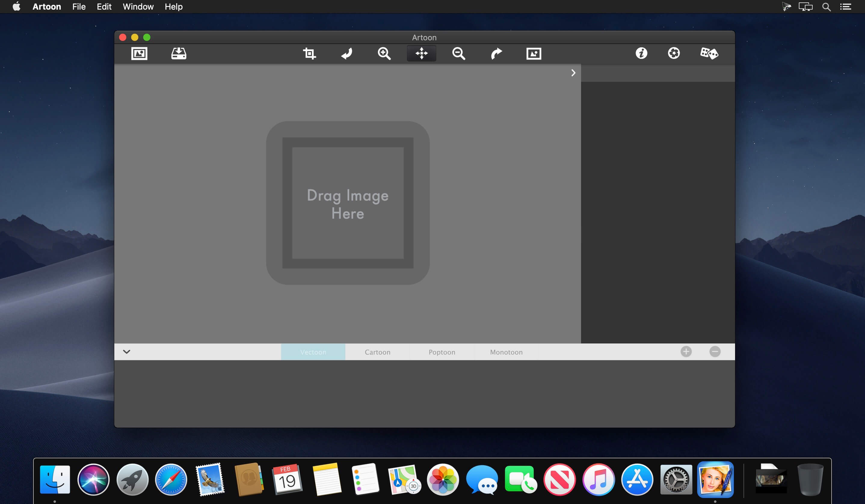This screenshot has width=865, height=504.
Task: Click the aperture settings icon
Action: pyautogui.click(x=674, y=54)
